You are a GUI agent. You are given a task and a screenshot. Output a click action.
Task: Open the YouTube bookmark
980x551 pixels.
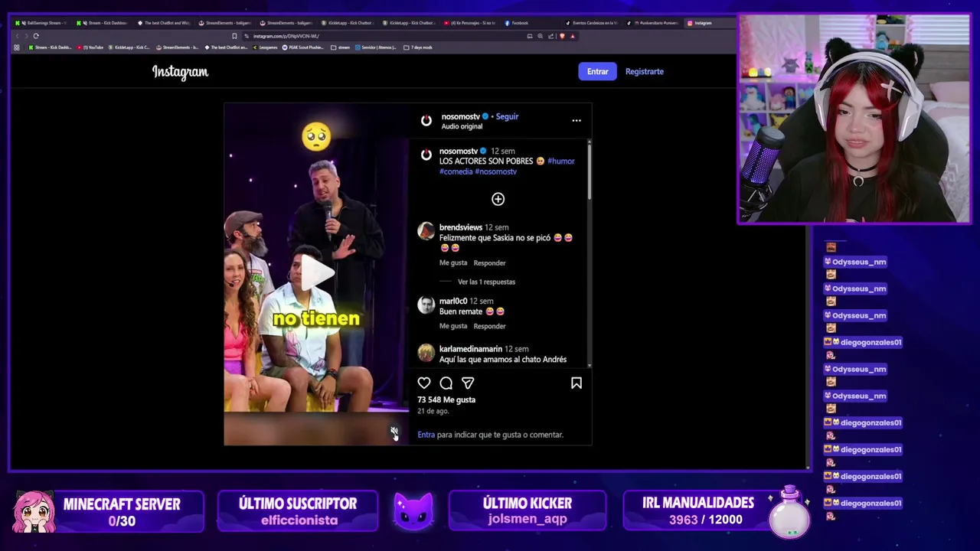[91, 47]
